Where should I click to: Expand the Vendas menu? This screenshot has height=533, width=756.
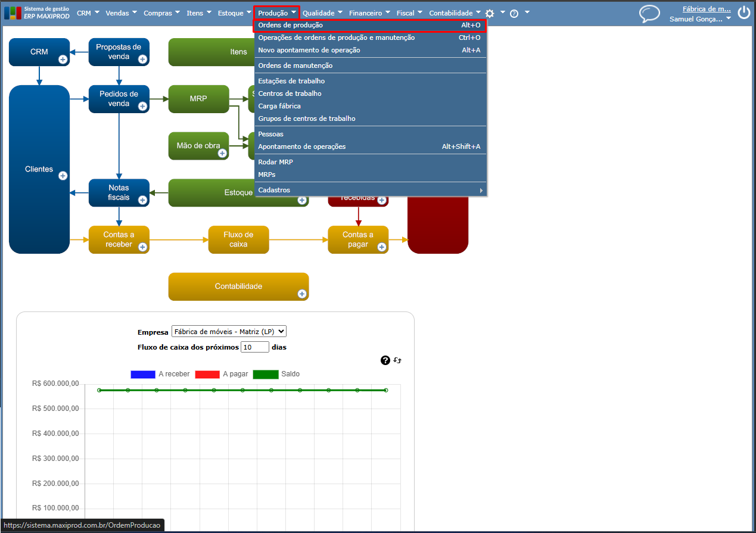[x=121, y=13]
